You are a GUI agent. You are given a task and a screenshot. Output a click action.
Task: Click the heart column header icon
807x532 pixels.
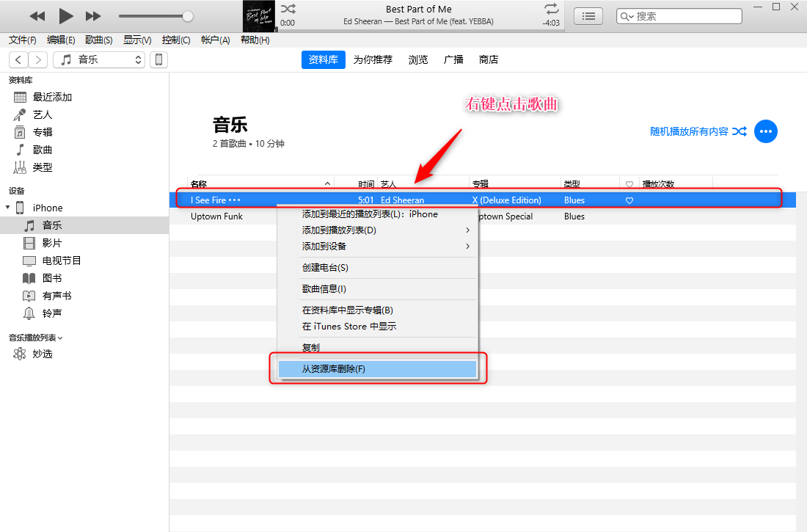pyautogui.click(x=629, y=184)
